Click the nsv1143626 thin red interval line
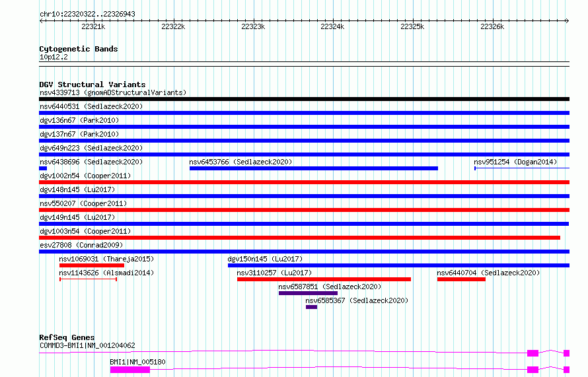The image size is (588, 377). coord(88,279)
